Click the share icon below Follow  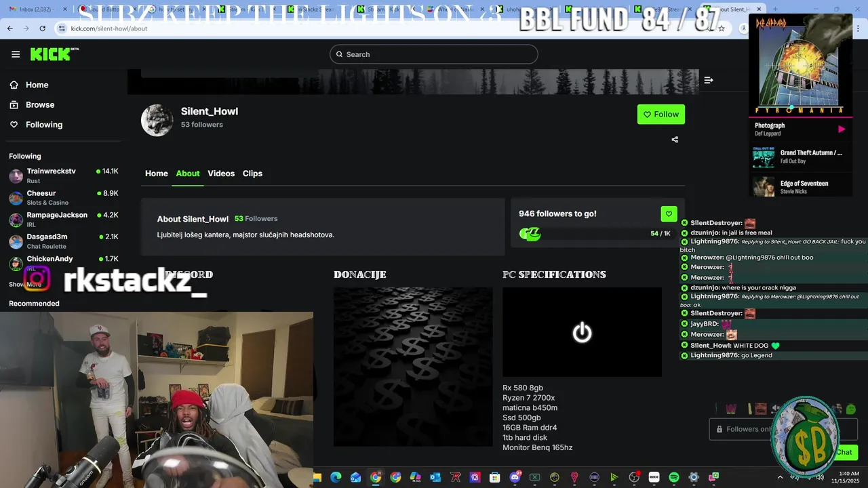(675, 140)
